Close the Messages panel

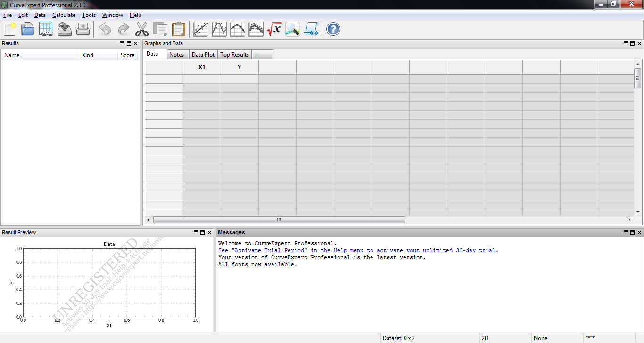[x=639, y=232]
